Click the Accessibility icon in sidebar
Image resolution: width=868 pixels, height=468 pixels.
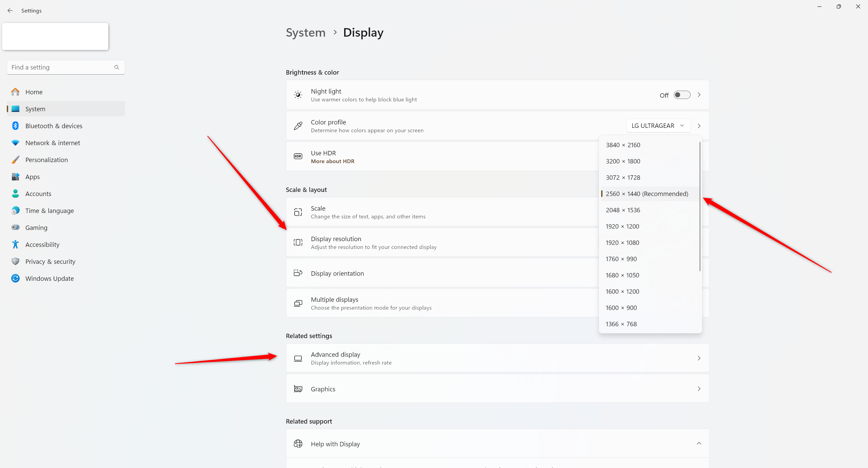[x=16, y=244]
